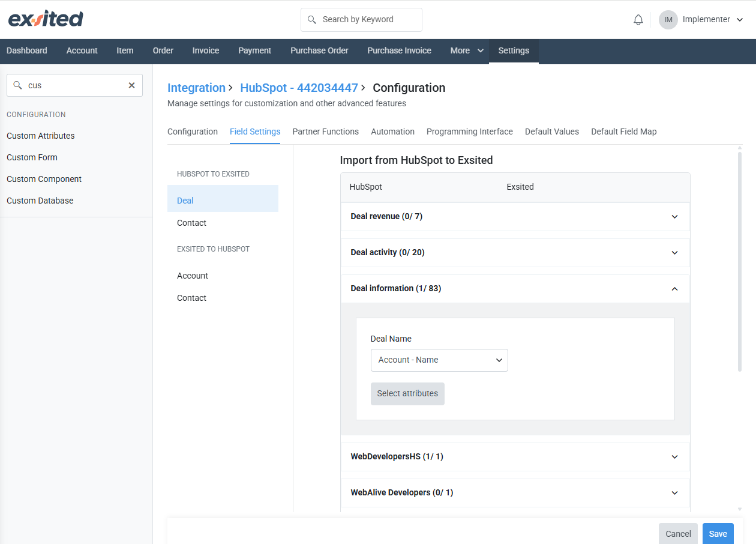
Task: Switch to the Configuration tab
Action: pos(193,131)
